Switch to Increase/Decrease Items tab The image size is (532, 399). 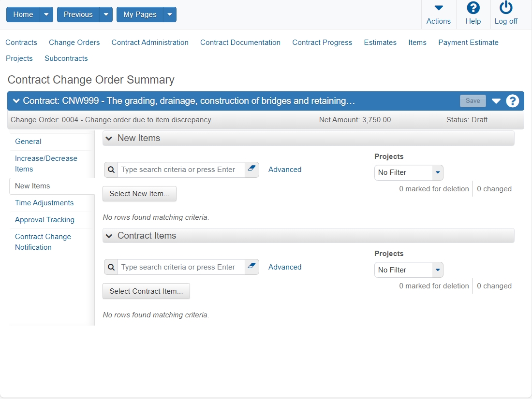(x=46, y=164)
